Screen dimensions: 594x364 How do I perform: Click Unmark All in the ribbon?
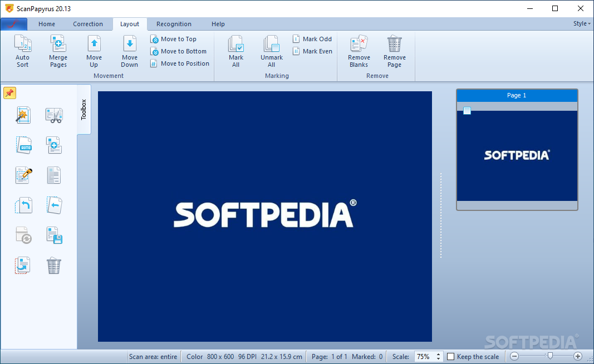pos(272,51)
